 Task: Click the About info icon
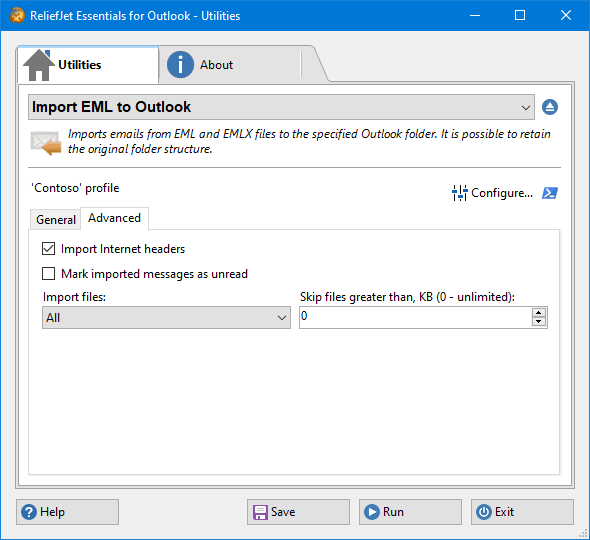[180, 65]
